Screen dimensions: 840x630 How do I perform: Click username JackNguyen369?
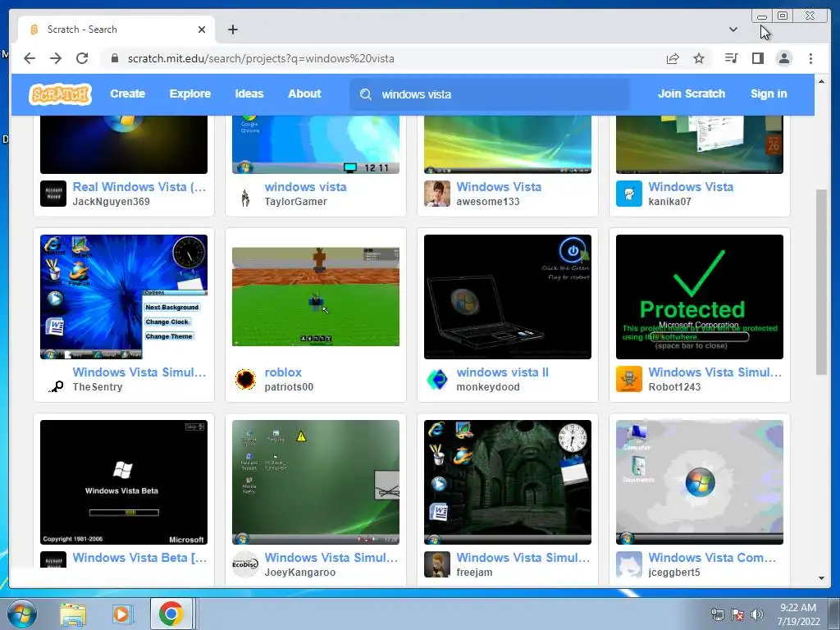[111, 202]
